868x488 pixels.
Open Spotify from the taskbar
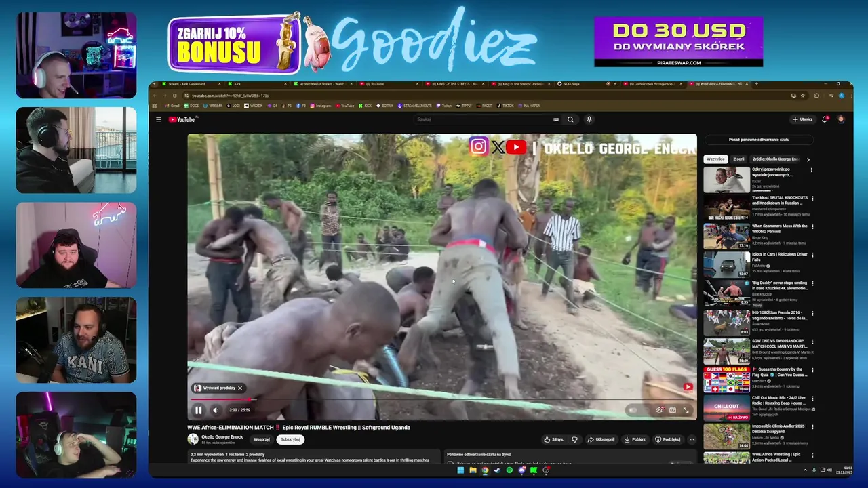tap(509, 470)
